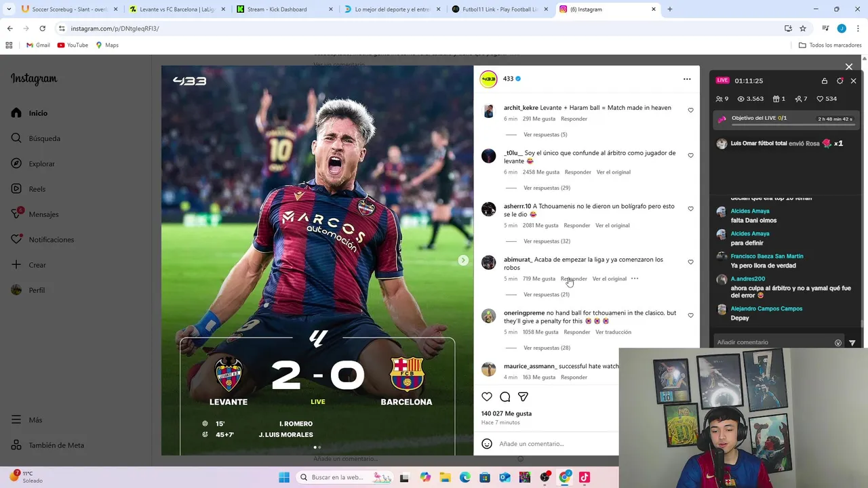Click the viewers eye count 3.563

click(751, 99)
